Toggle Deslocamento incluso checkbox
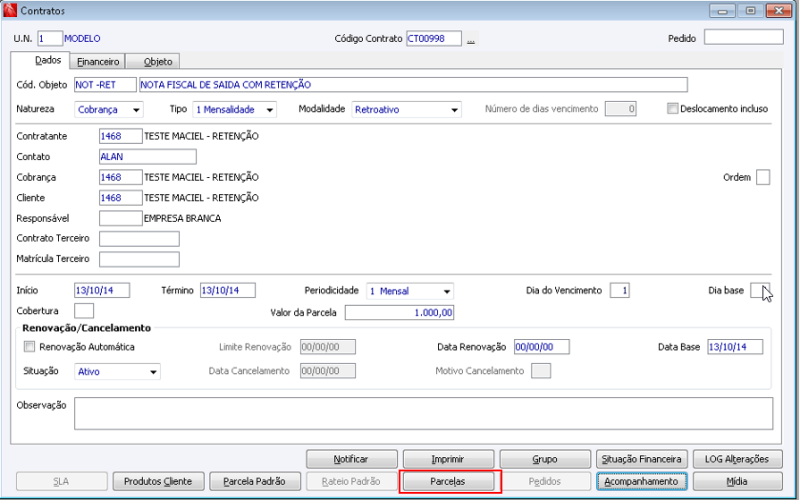This screenshot has height=500, width=800. click(x=672, y=109)
